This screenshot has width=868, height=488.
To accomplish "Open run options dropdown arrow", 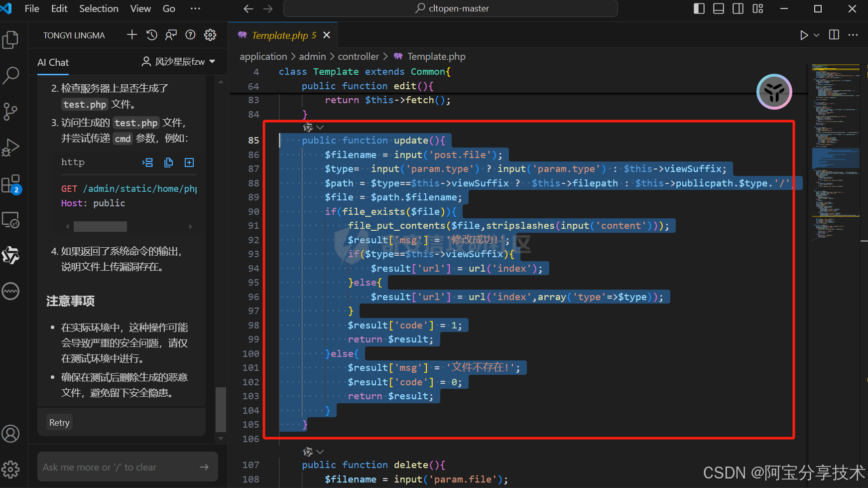I will (x=816, y=35).
